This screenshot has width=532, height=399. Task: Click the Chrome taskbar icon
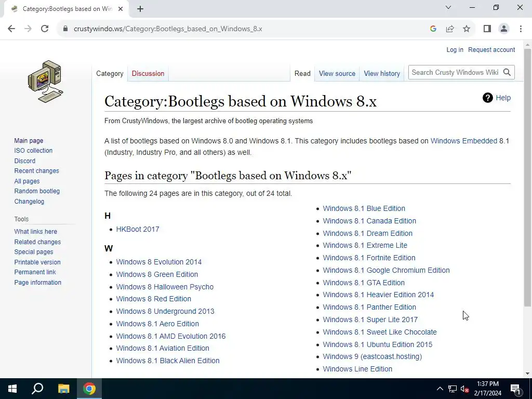89,389
